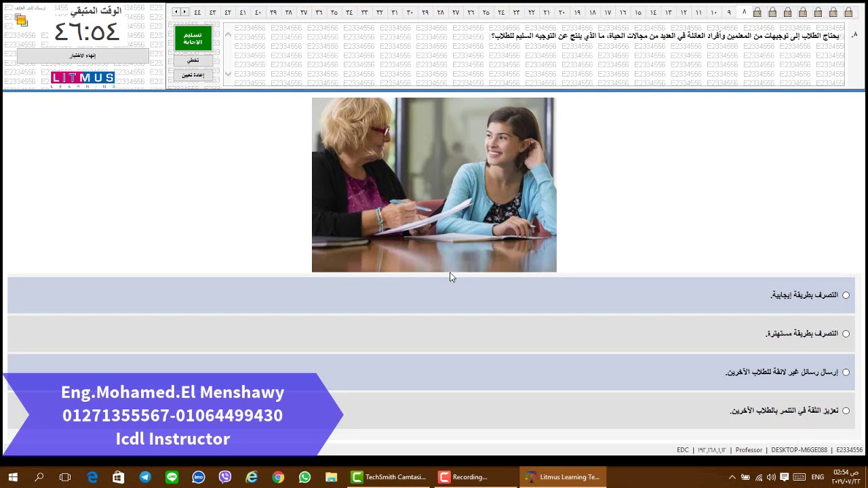The width and height of the screenshot is (868, 488).
Task: Click EDC status bar entry
Action: point(682,450)
